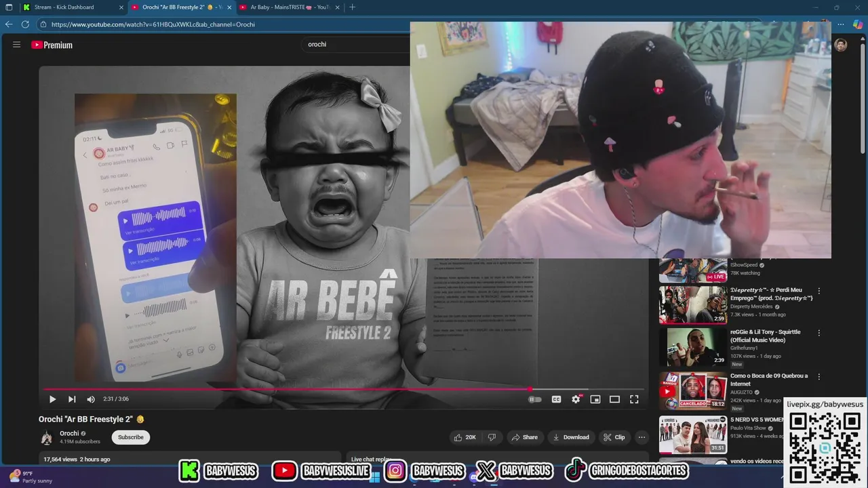Open the Perdi Meu Emprego video thumbnail
This screenshot has width=868, height=488.
[693, 305]
